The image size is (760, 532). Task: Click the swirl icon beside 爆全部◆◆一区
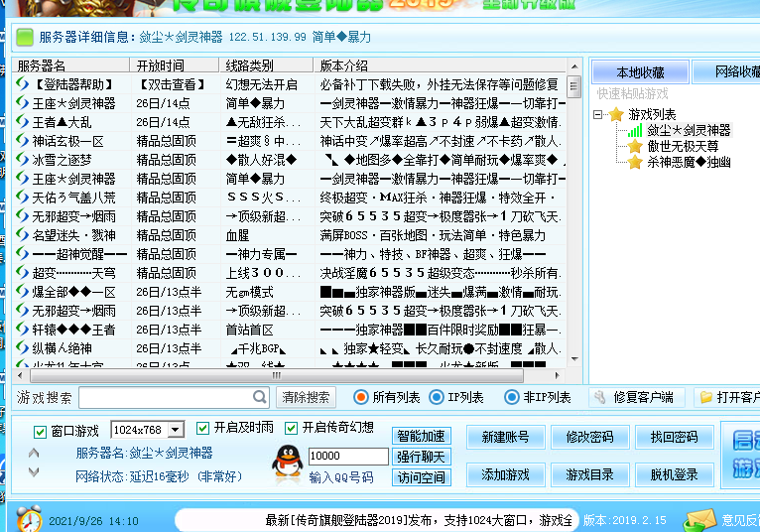click(x=22, y=292)
